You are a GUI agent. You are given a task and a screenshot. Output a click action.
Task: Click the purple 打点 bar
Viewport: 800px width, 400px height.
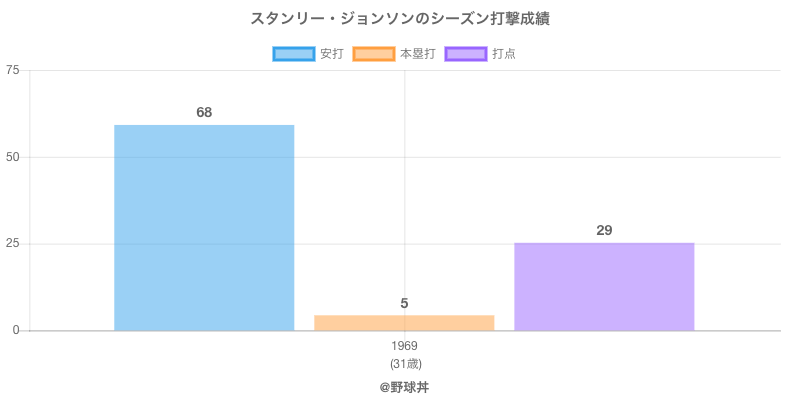(604, 287)
